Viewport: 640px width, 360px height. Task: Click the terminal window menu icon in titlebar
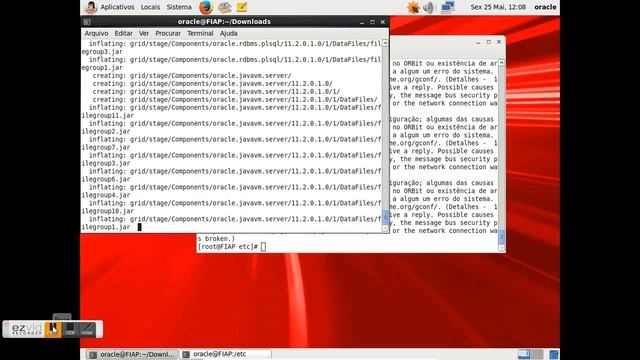coord(87,22)
